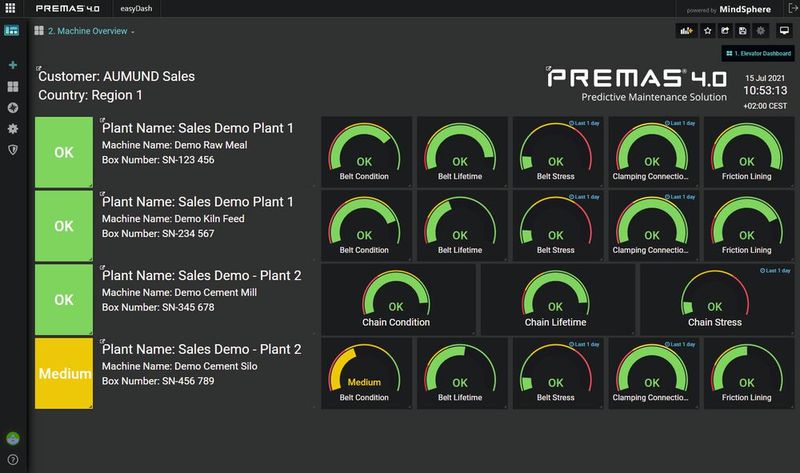The height and width of the screenshot is (473, 800).
Task: Click Last 1 day on Chain Stress panel
Action: [x=775, y=270]
